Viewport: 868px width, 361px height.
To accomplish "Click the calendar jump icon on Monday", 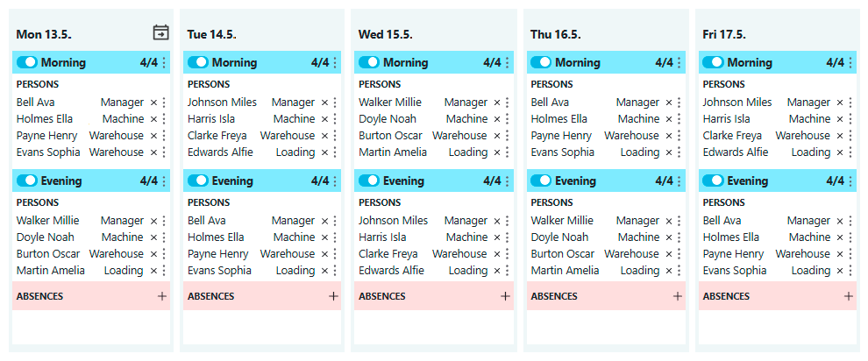I will (x=160, y=32).
